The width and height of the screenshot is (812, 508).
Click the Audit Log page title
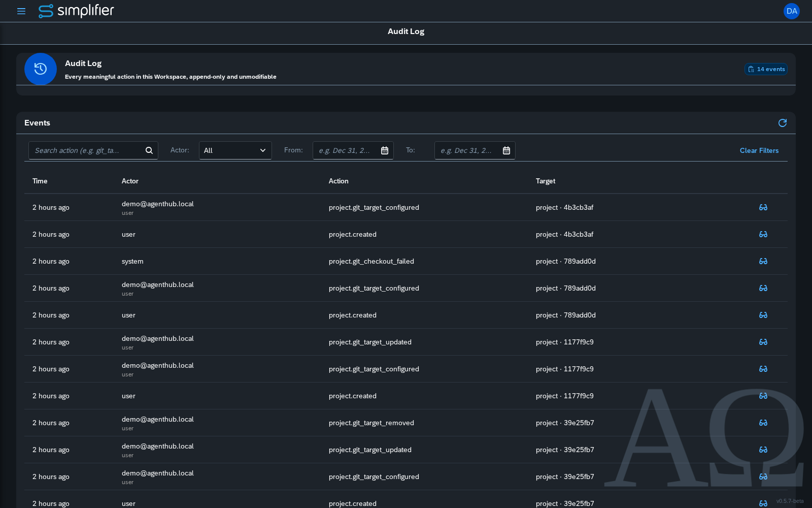click(x=406, y=31)
